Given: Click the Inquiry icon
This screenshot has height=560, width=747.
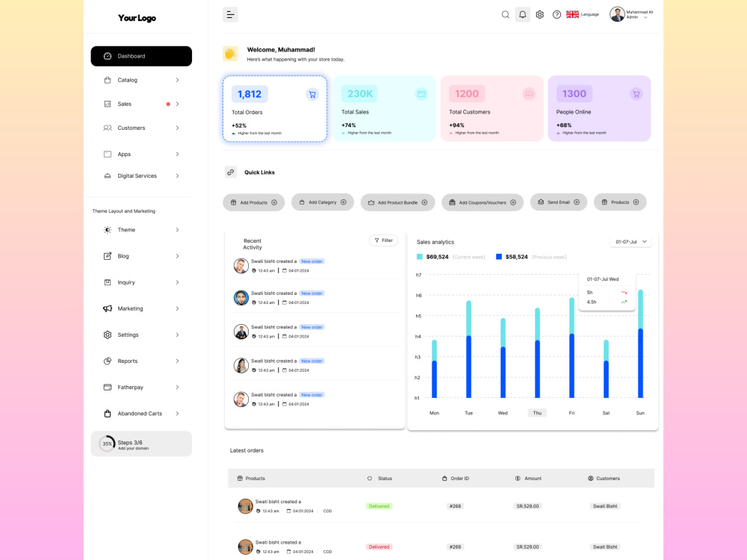Looking at the screenshot, I should click(x=108, y=282).
